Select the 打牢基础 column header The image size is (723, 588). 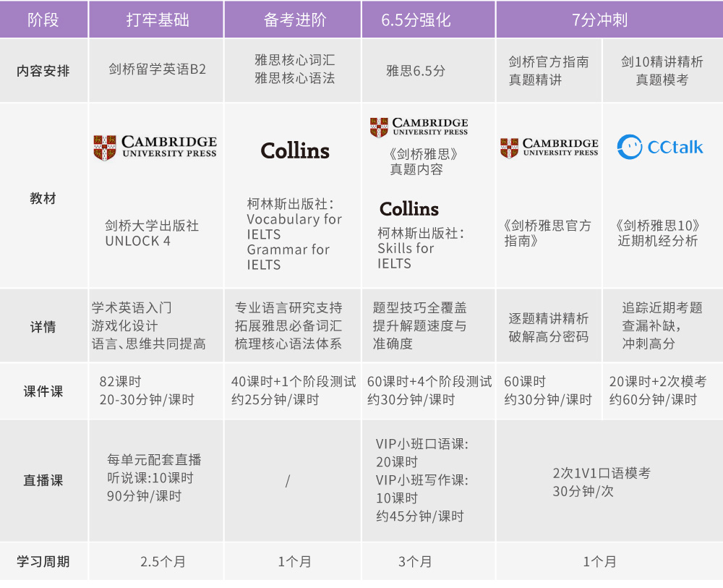coord(157,20)
